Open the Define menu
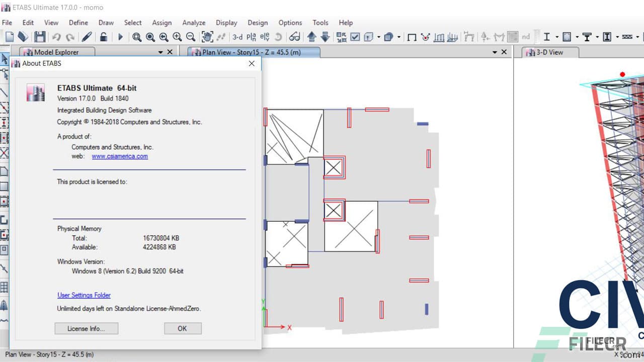The height and width of the screenshot is (362, 644). [78, 23]
